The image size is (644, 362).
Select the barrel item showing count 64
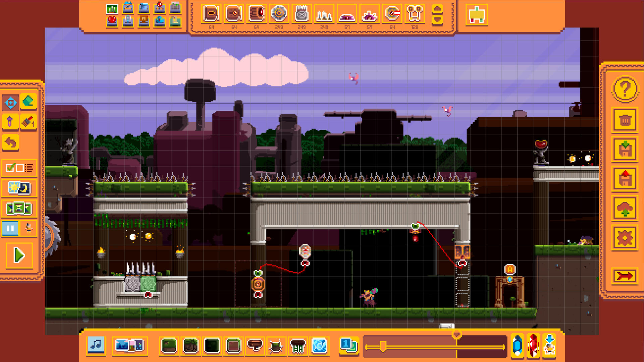(256, 13)
